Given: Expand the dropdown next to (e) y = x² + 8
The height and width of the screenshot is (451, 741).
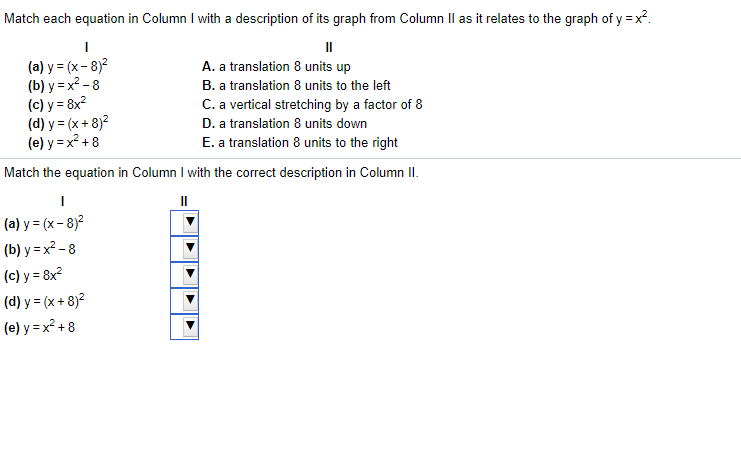Looking at the screenshot, I should pos(184,327).
